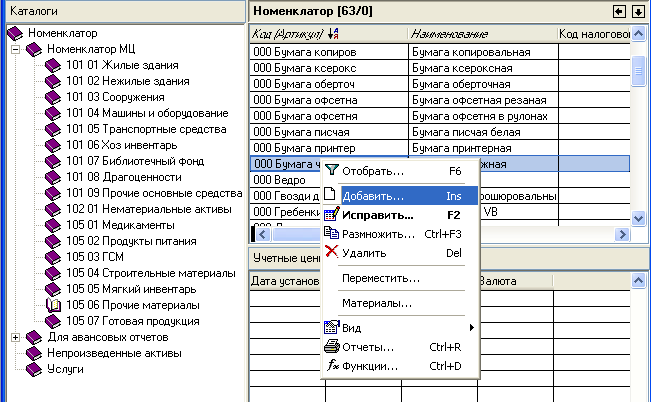Image resolution: width=651 pixels, height=402 pixels.
Task: Click the book icon of 101 04 Машины и оборудование
Action: pyautogui.click(x=53, y=113)
